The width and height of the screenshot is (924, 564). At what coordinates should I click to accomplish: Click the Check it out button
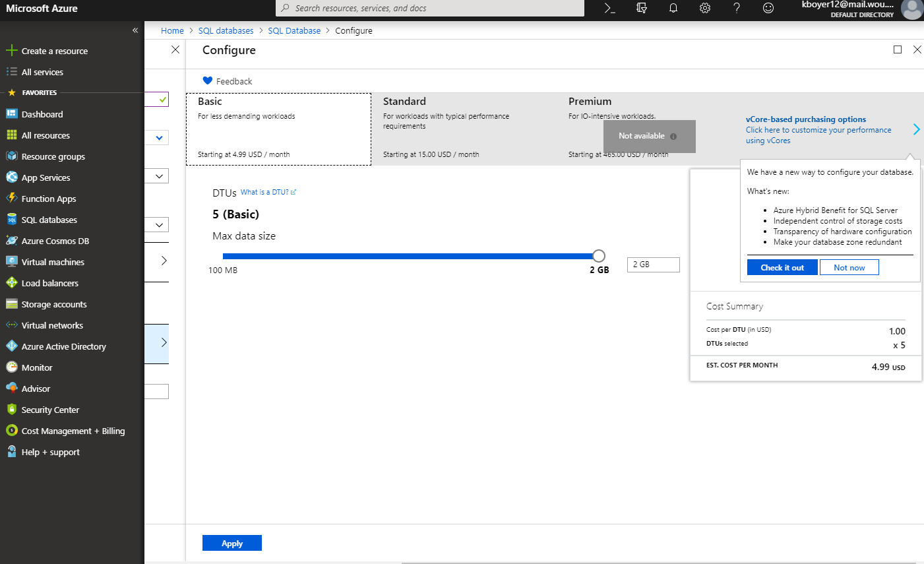(x=782, y=267)
